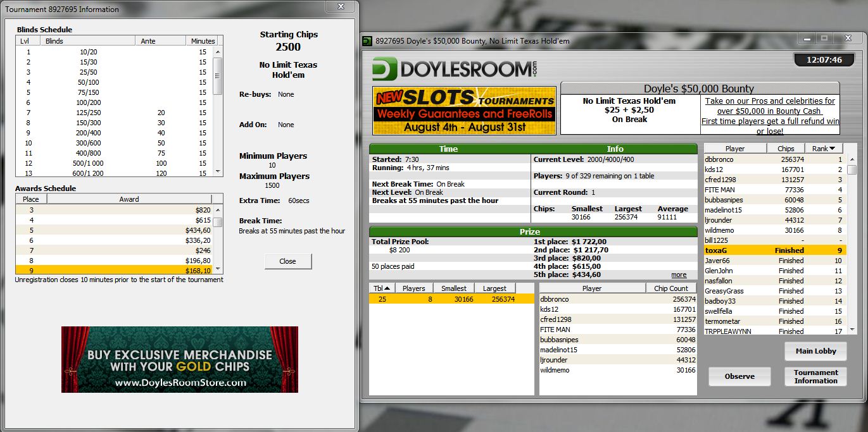Open the Main Lobby
Screen dimensions: 868x432
click(816, 351)
